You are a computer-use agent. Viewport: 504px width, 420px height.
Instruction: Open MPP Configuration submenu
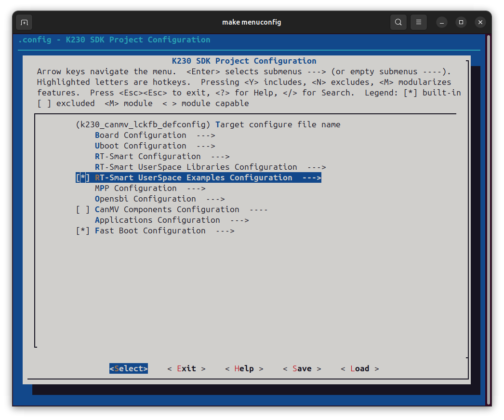(x=150, y=189)
